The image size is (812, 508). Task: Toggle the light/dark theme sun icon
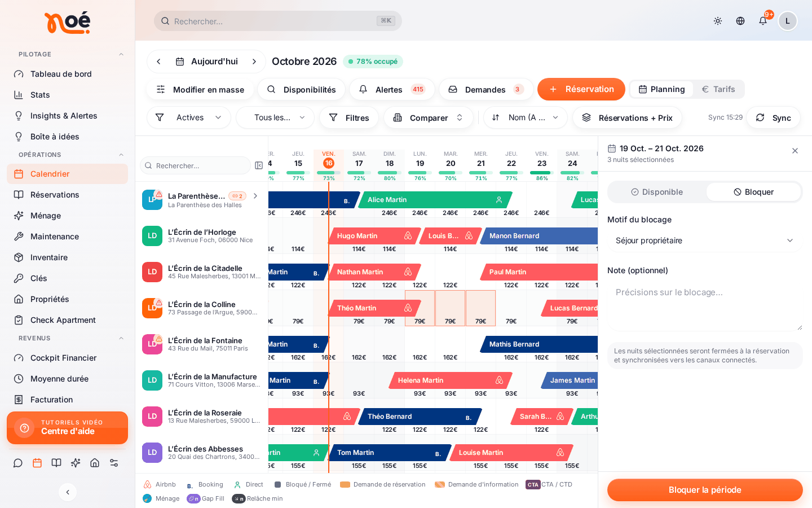coord(718,21)
